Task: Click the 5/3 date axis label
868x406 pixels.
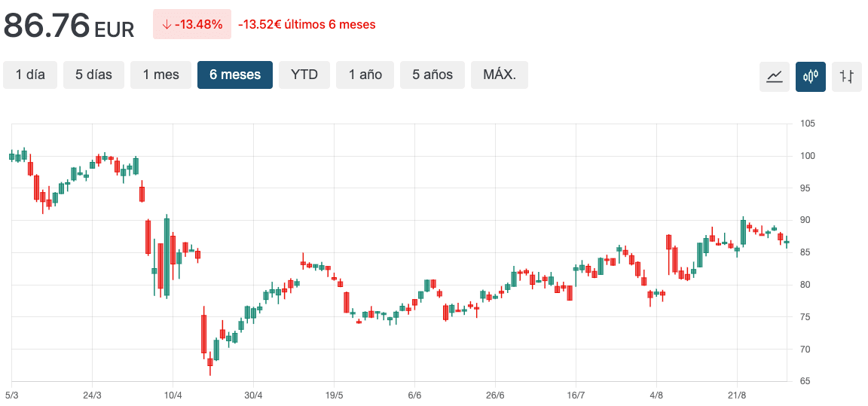Action: click(11, 395)
